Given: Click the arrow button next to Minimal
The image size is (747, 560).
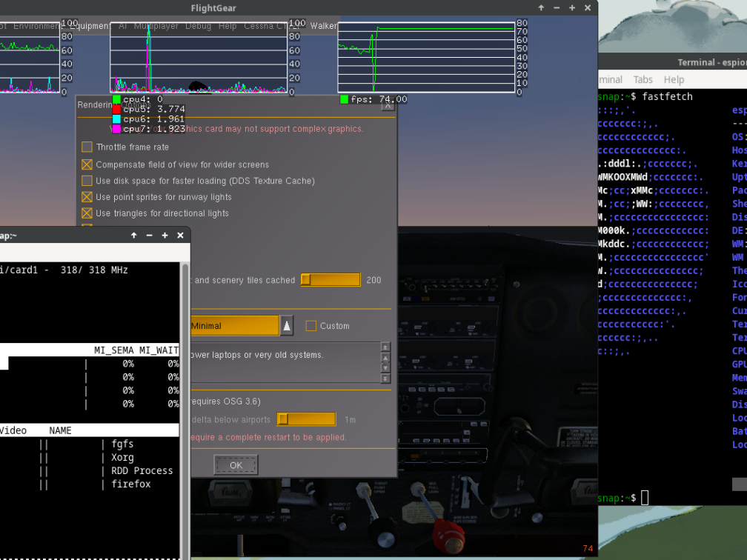Looking at the screenshot, I should (285, 325).
